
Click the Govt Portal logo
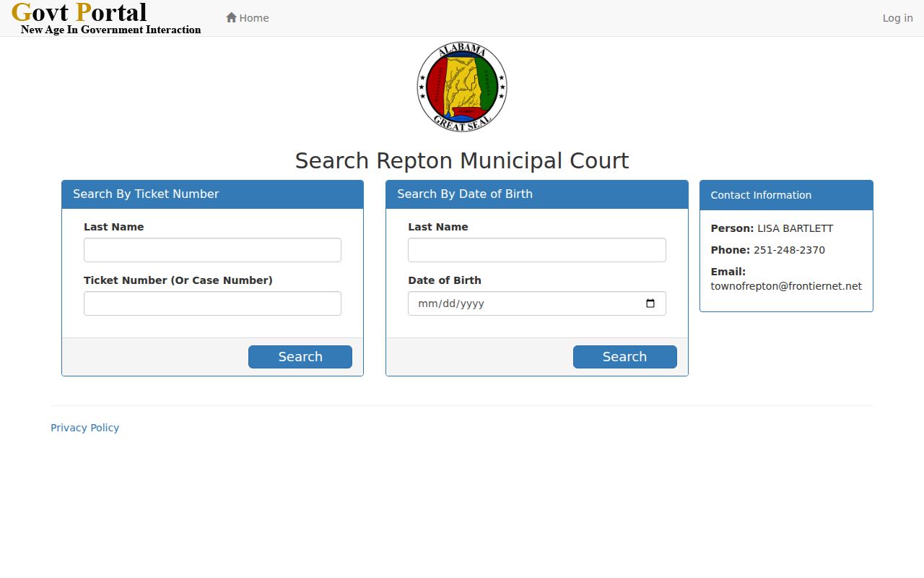pos(107,18)
